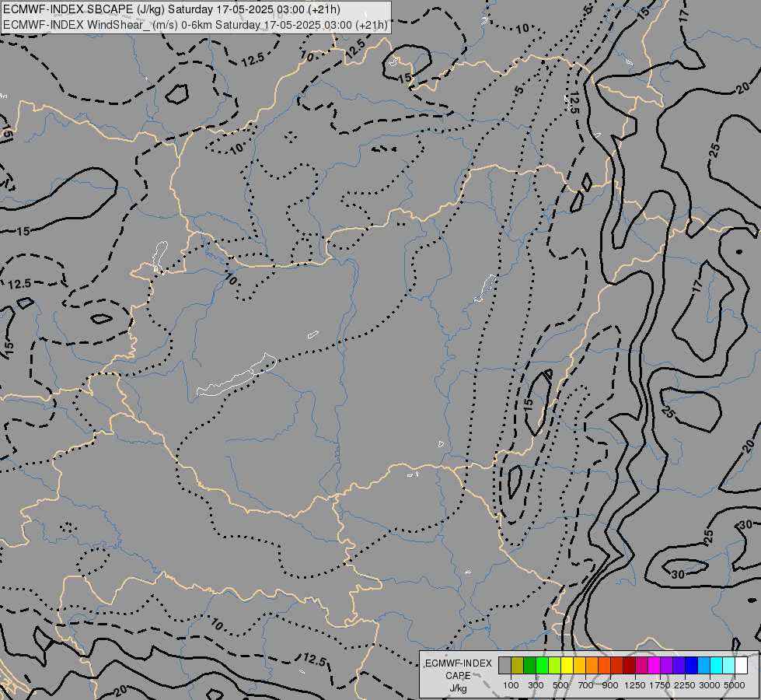The width and height of the screenshot is (761, 700).
Task: Click the white swatch ending the legend
Action: [x=741, y=665]
